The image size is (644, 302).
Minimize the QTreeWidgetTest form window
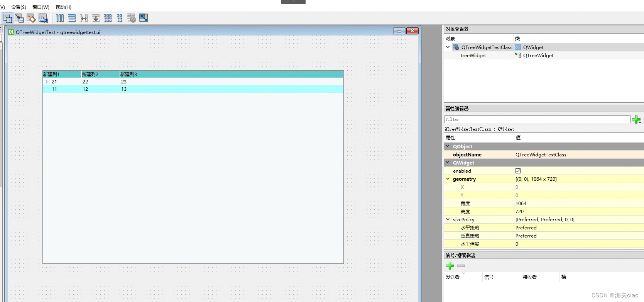[399, 31]
